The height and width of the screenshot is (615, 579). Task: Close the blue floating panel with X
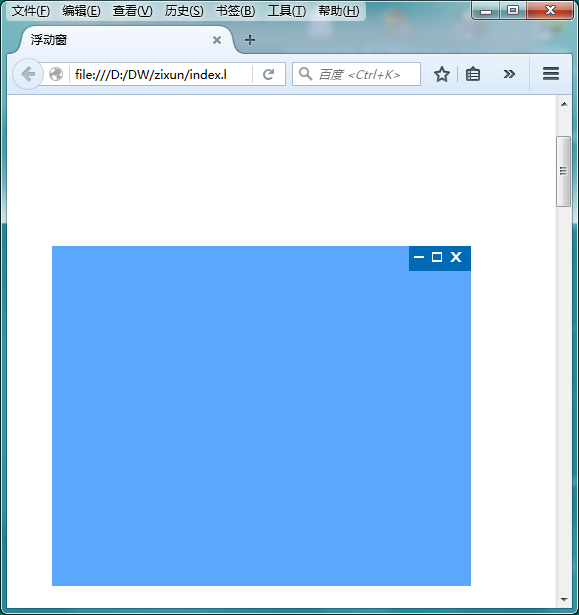[x=456, y=257]
